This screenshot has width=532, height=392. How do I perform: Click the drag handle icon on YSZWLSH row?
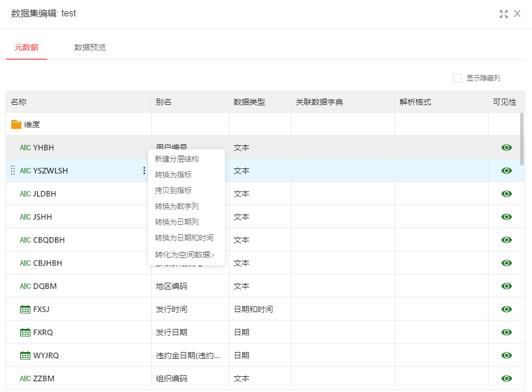(13, 171)
